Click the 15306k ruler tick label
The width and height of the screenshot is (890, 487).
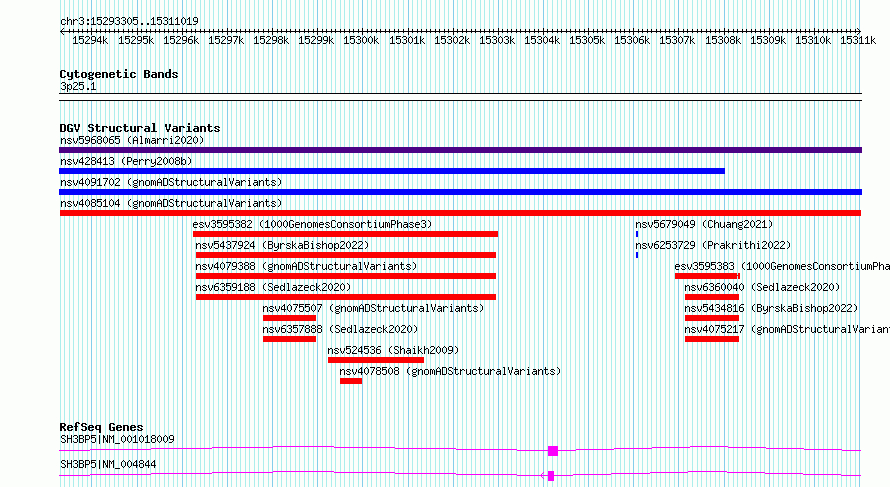(x=632, y=40)
